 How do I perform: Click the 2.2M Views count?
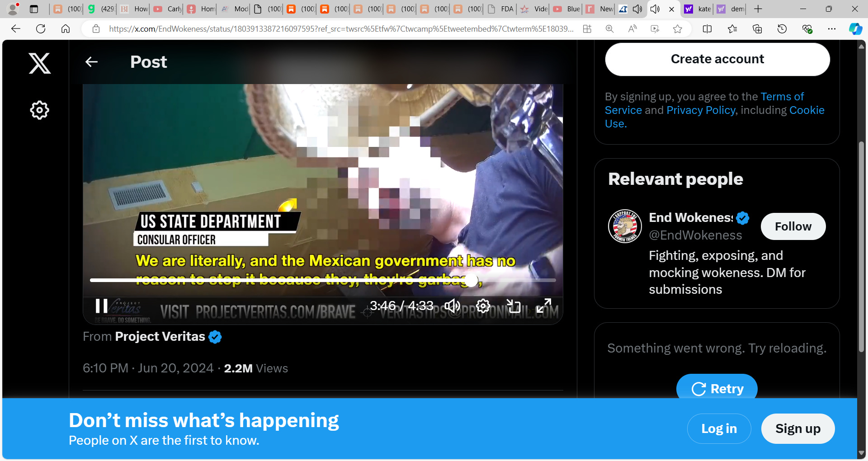256,368
